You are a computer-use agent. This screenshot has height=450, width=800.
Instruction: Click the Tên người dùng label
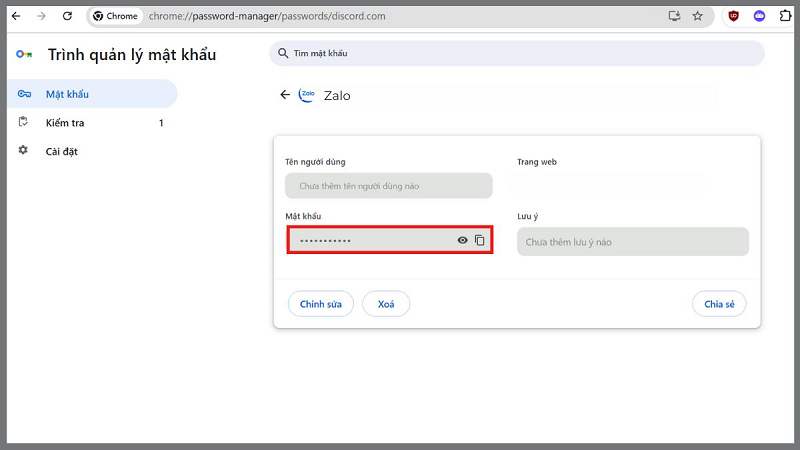click(x=315, y=162)
